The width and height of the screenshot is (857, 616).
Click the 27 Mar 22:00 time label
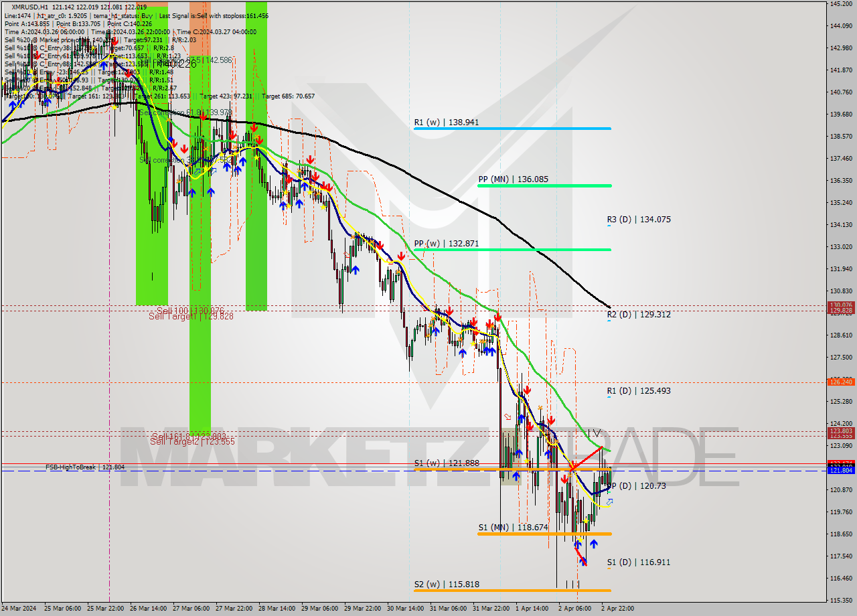(x=233, y=609)
